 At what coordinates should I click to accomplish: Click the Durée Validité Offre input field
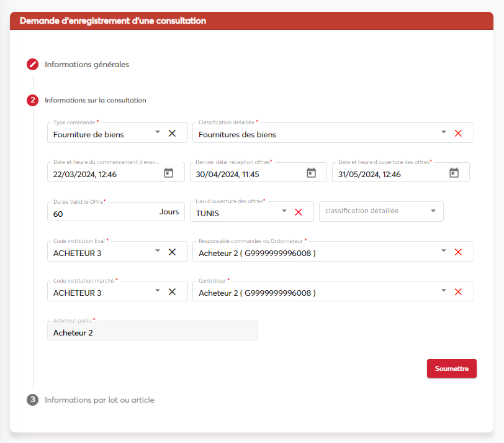102,213
